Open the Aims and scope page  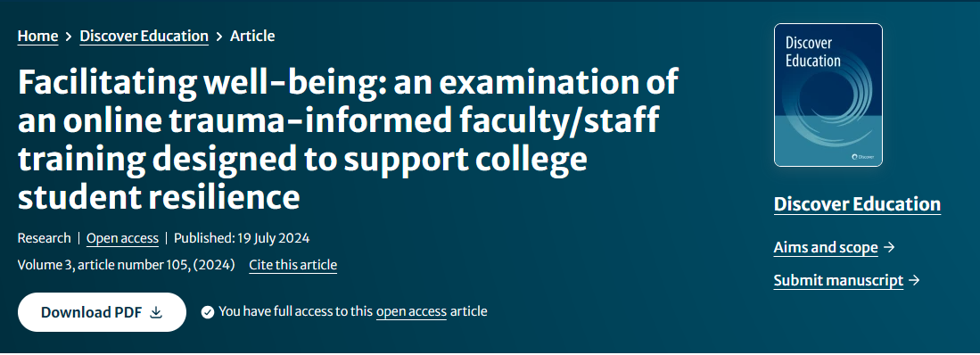coord(826,247)
